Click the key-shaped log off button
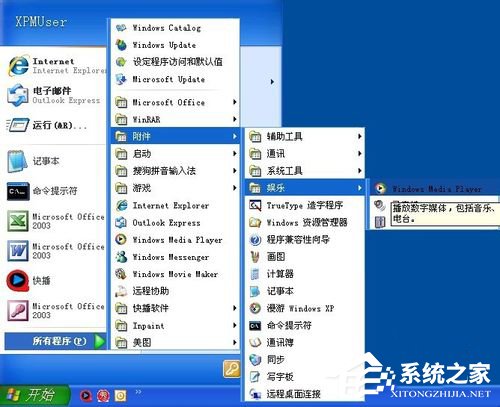500x407 pixels. 232,369
